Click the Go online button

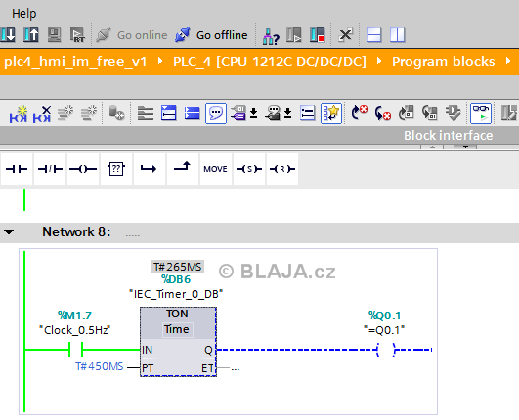[132, 35]
